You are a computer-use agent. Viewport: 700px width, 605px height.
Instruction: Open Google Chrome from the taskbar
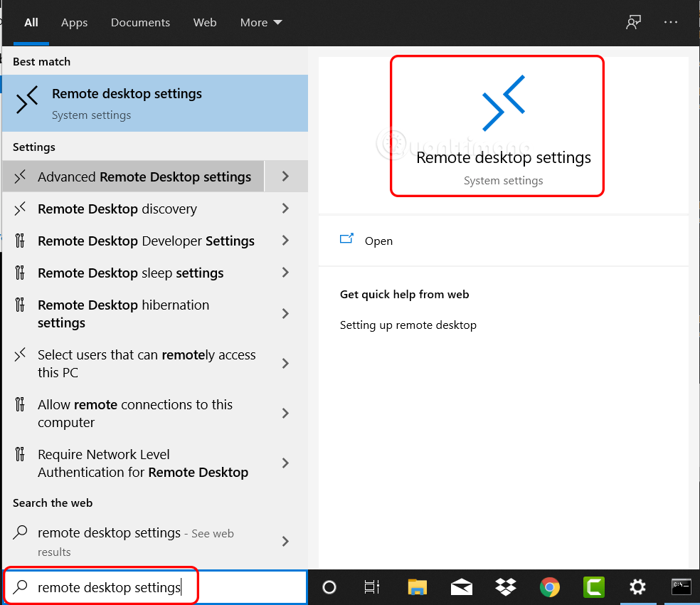coord(550,587)
